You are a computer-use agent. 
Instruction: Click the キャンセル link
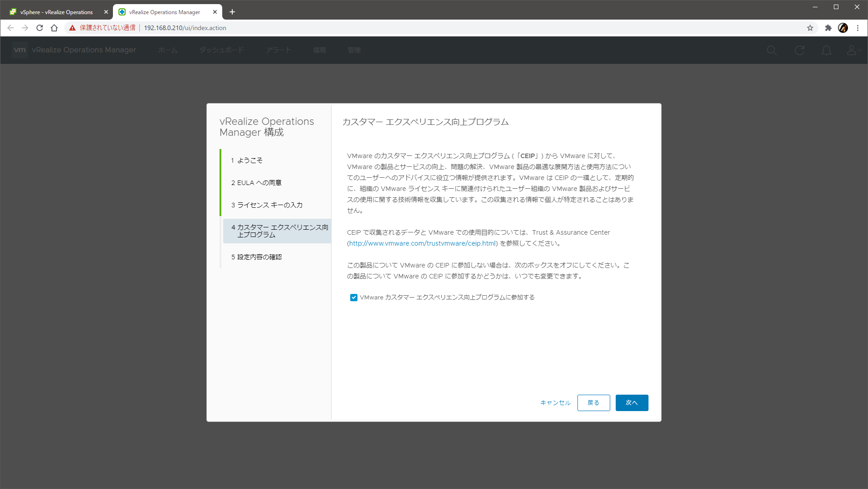[555, 403]
